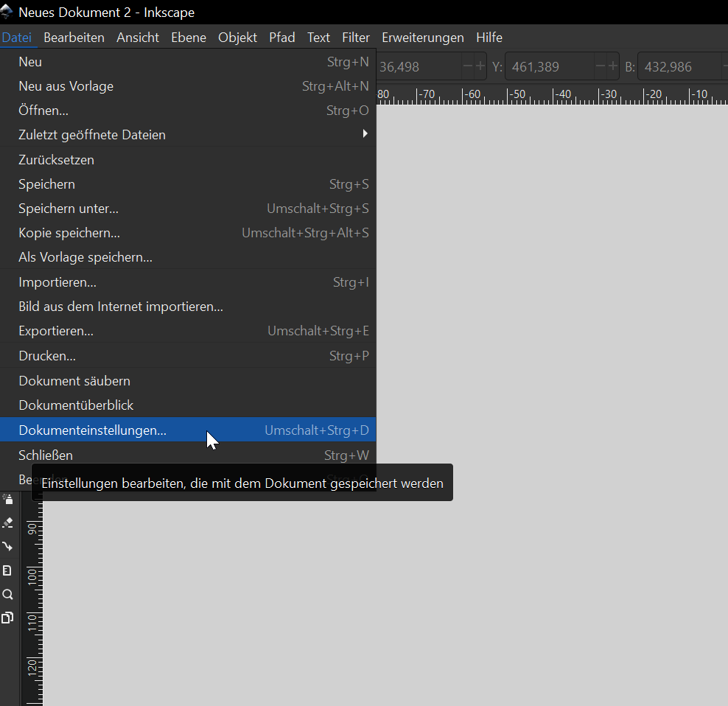Click the overlapping pages icon below Zoom

pyautogui.click(x=7, y=618)
